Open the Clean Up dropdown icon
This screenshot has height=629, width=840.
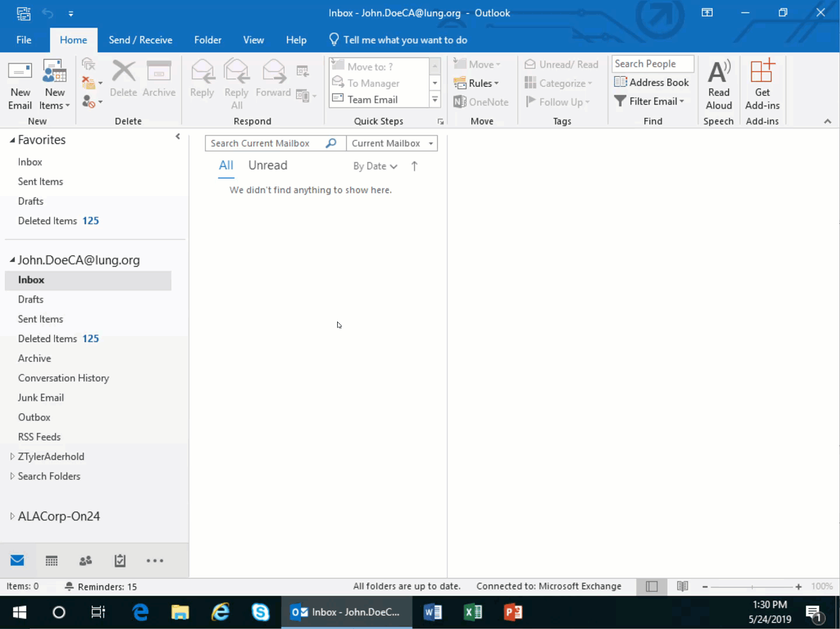(x=92, y=83)
